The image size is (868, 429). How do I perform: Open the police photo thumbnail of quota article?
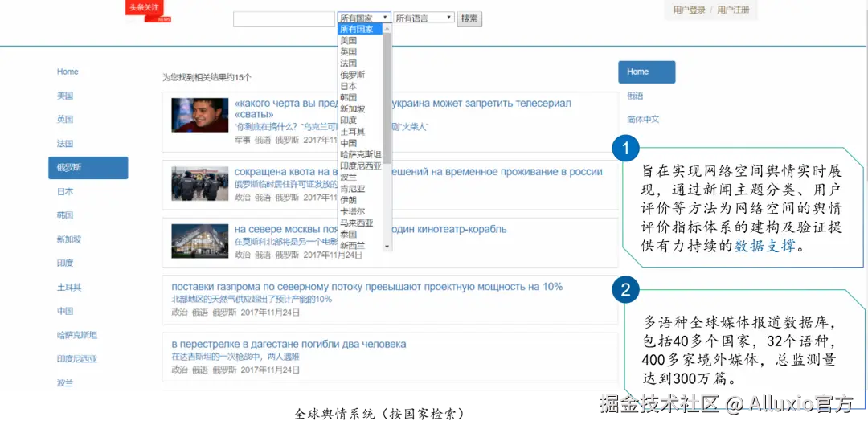(200, 183)
